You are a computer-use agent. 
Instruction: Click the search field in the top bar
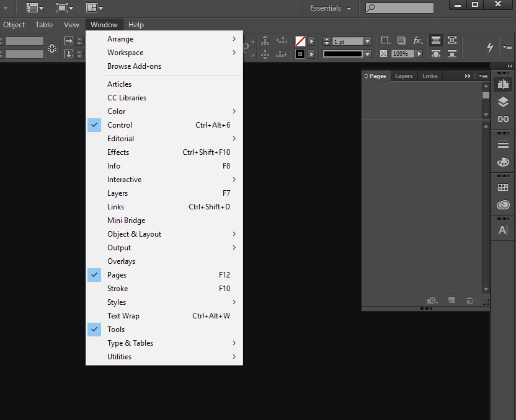pos(399,8)
